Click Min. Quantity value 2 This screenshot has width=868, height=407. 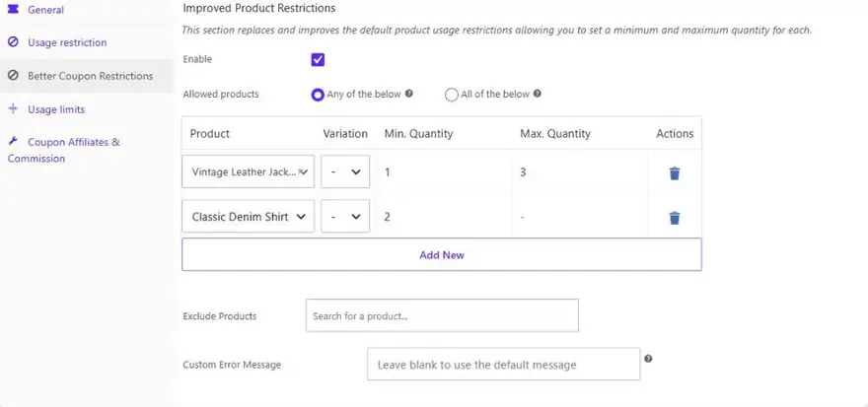coord(388,217)
